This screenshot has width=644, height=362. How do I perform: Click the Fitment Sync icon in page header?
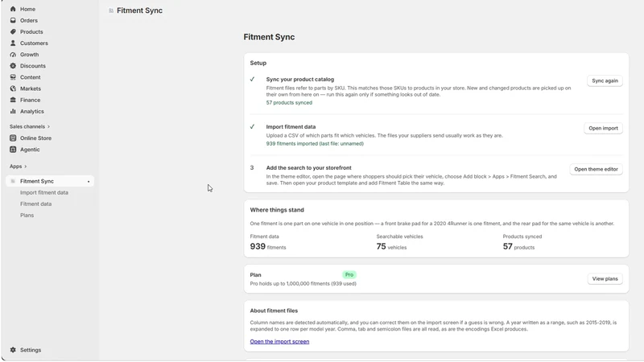[111, 10]
